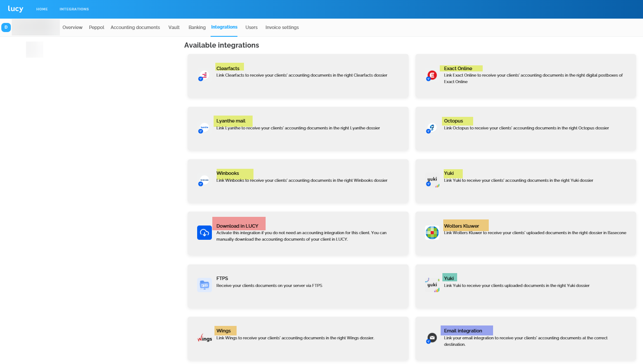Click the Yuki accounting documents logo
The image size is (643, 364).
coord(432,181)
